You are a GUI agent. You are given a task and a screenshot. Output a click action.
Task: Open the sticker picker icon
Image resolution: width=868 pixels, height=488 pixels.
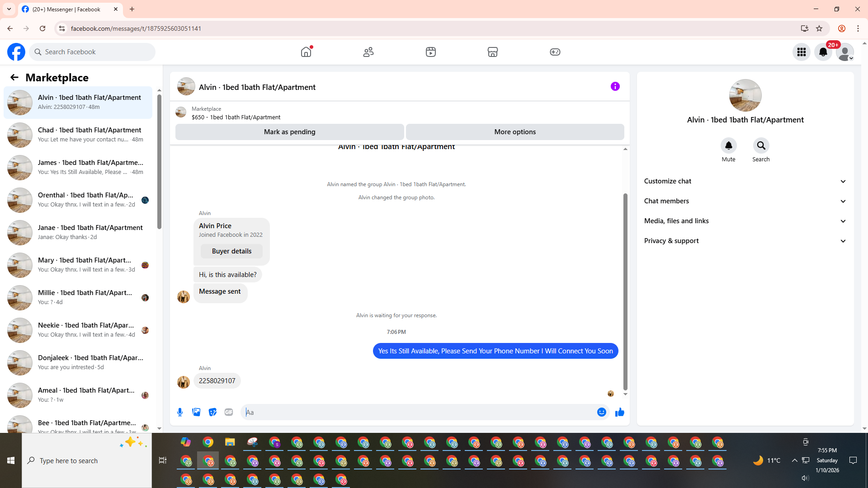(x=212, y=412)
